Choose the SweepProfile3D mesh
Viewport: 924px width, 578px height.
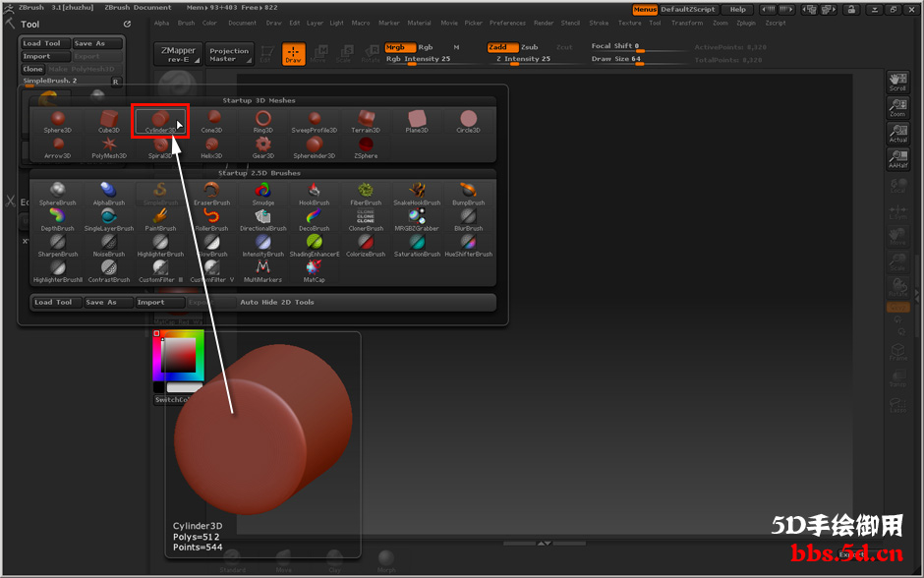click(x=315, y=121)
